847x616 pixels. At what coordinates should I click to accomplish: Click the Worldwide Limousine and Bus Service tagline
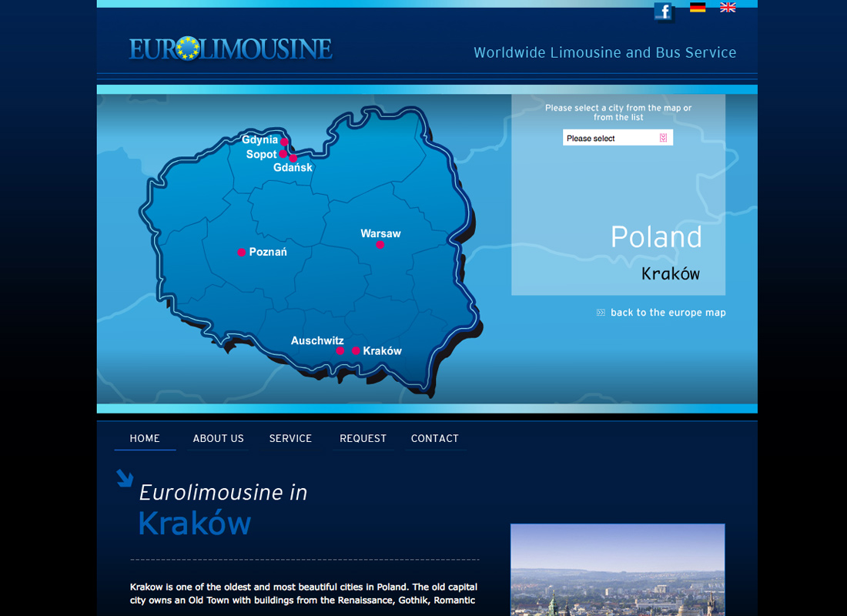coord(605,52)
